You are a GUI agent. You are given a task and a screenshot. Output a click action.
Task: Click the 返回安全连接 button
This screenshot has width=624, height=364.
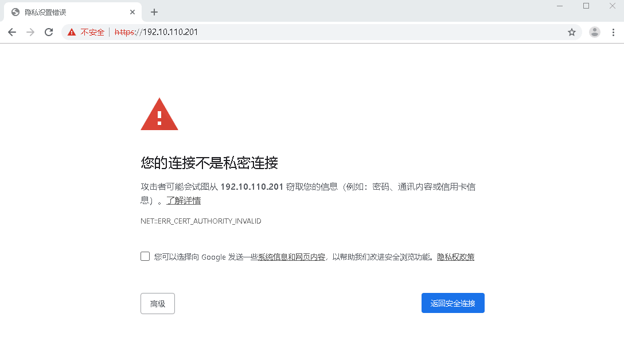click(453, 303)
